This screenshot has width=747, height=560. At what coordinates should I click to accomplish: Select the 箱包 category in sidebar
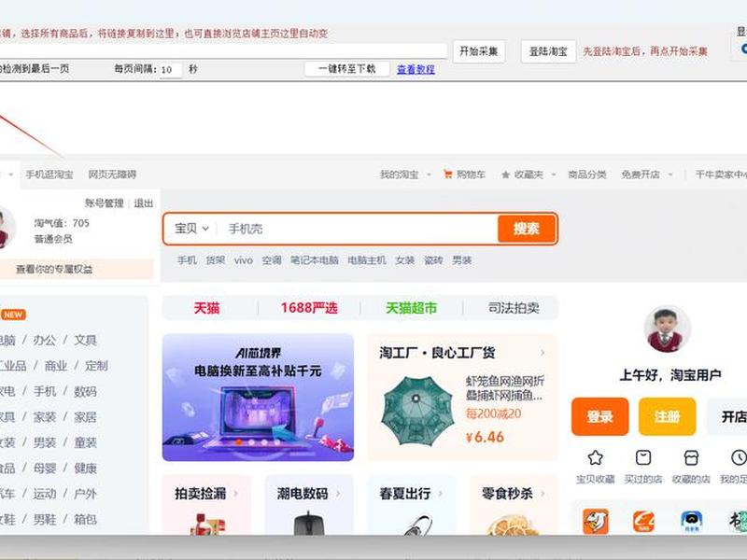(85, 519)
